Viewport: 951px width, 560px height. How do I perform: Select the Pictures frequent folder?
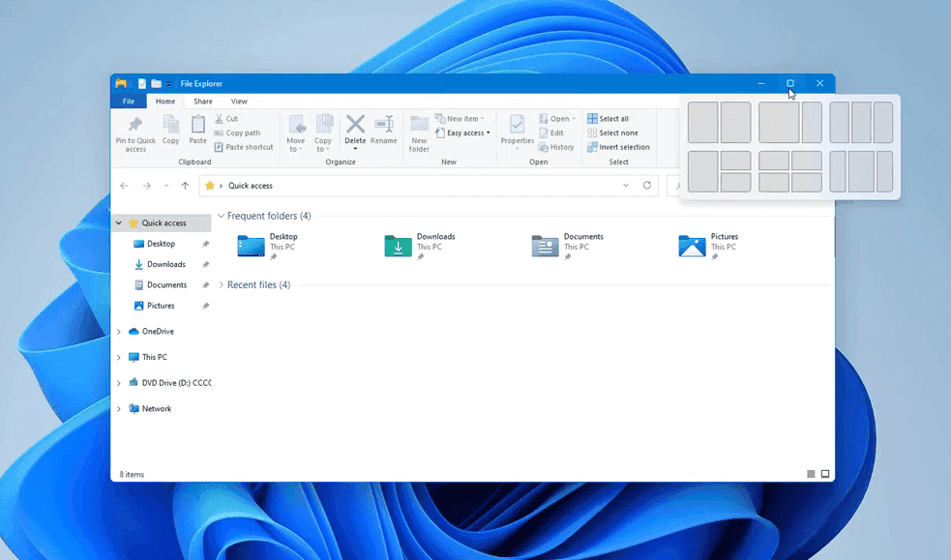coord(708,246)
